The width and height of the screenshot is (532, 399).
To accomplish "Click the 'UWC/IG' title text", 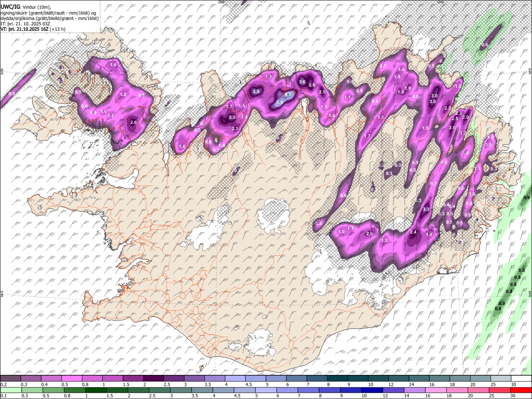I will (x=10, y=7).
